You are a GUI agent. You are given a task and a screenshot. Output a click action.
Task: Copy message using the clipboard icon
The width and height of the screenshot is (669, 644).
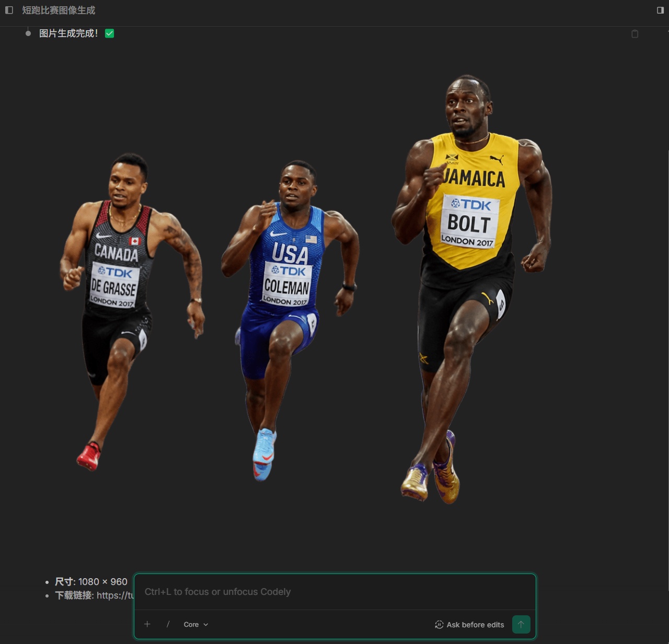click(x=635, y=34)
